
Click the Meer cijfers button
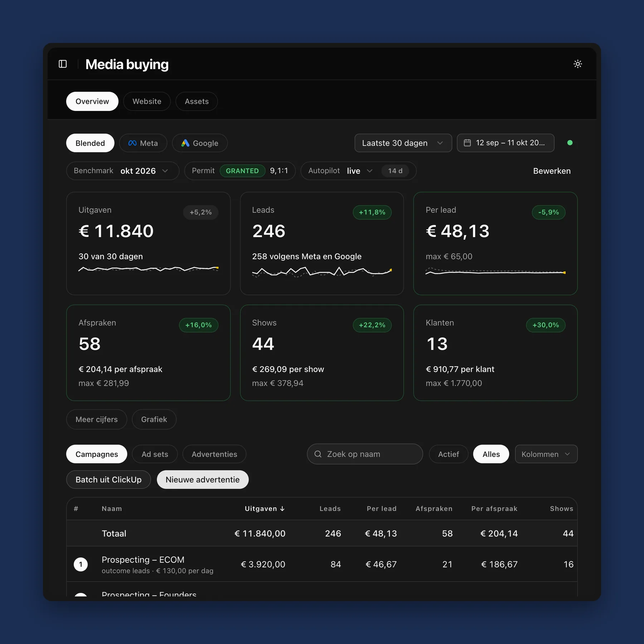pyautogui.click(x=97, y=419)
